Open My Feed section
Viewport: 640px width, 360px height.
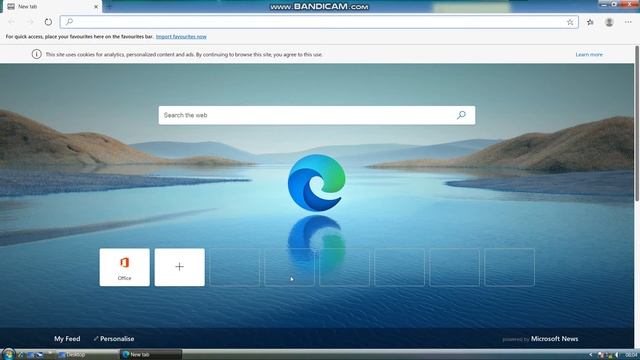click(x=67, y=339)
